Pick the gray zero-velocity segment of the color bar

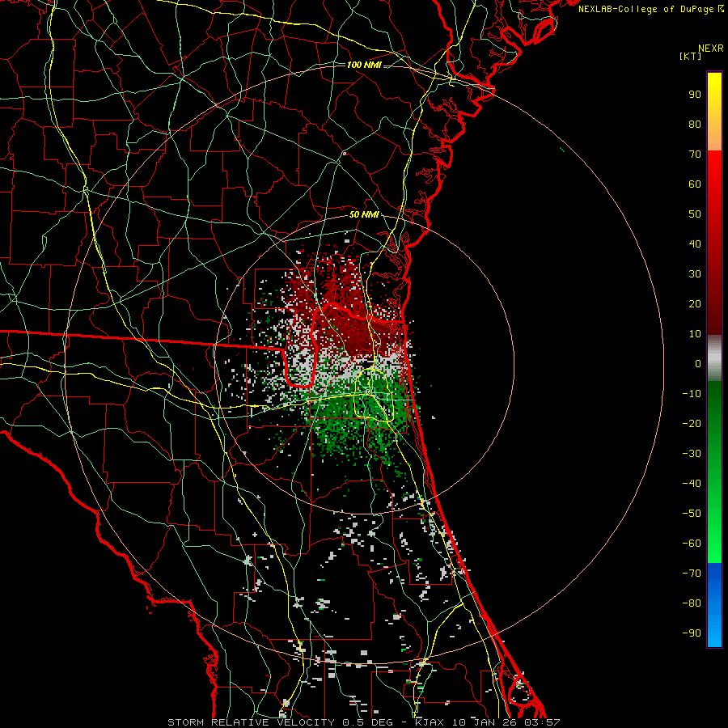coord(714,358)
